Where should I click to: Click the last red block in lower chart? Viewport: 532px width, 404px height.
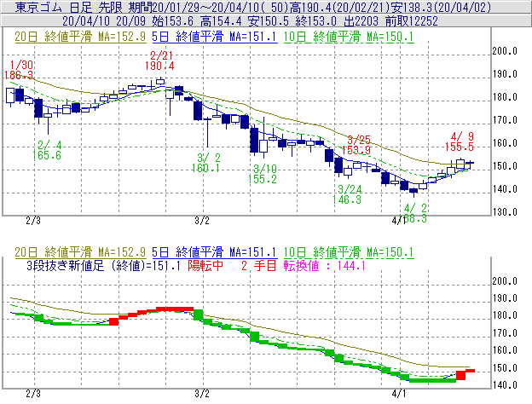tap(470, 371)
